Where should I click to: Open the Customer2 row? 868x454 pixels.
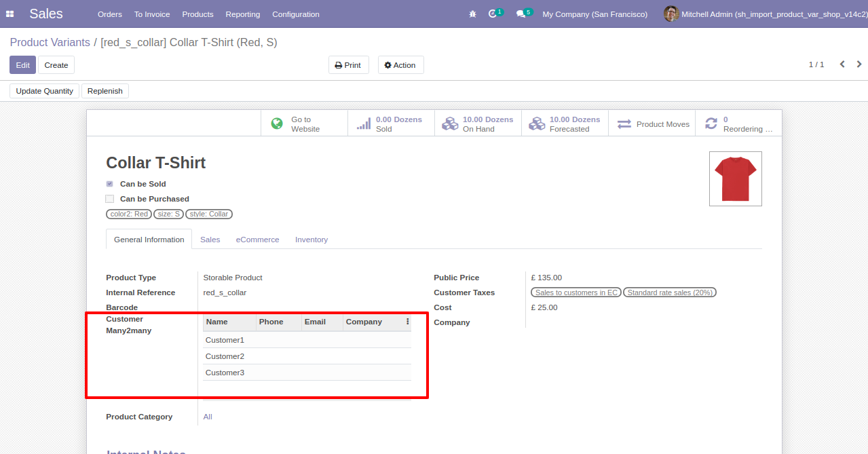pyautogui.click(x=307, y=356)
